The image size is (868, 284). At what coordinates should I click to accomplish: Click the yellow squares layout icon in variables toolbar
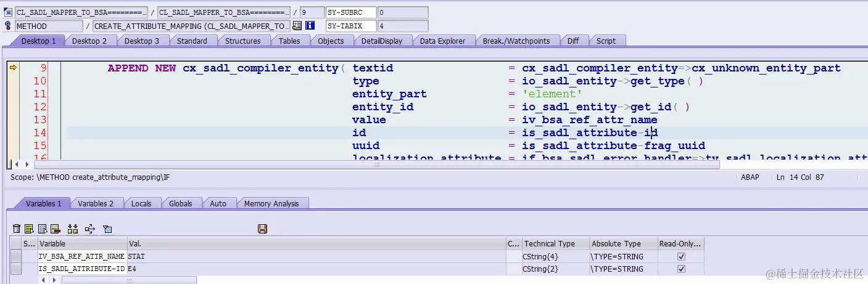pos(73,229)
